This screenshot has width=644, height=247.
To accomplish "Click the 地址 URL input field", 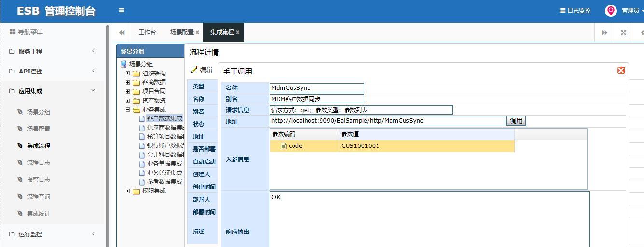I will point(387,121).
